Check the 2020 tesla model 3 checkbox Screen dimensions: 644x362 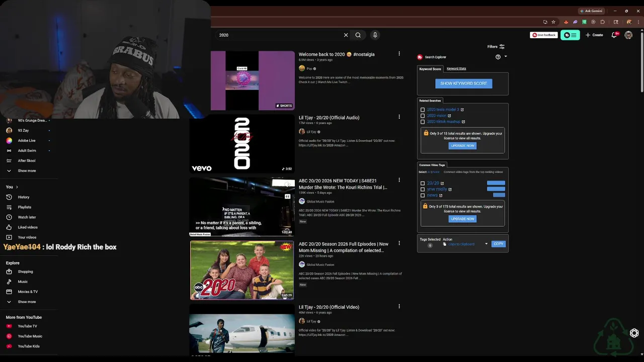coord(423,110)
